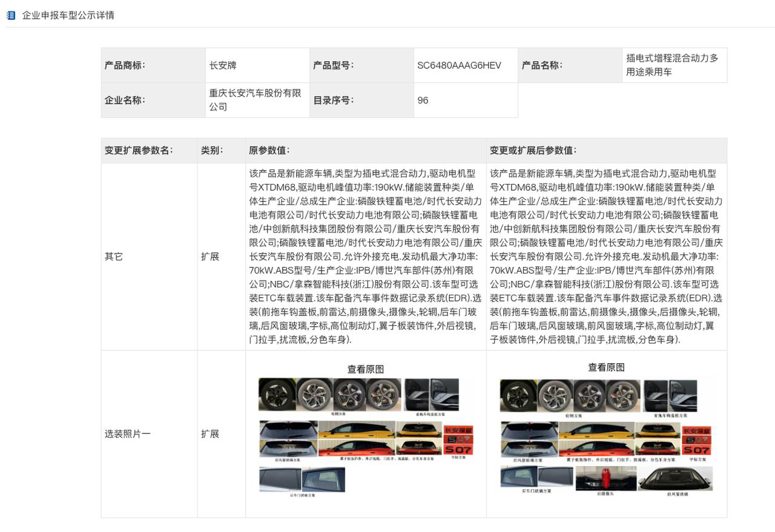Select the 目录序号 label cell
The height and width of the screenshot is (532, 775).
click(x=361, y=100)
